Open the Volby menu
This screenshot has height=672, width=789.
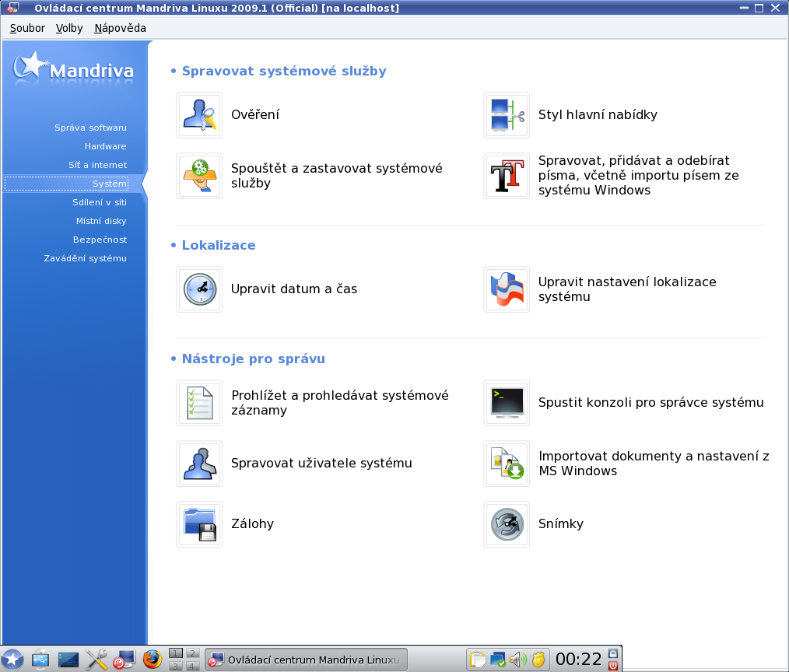click(69, 28)
